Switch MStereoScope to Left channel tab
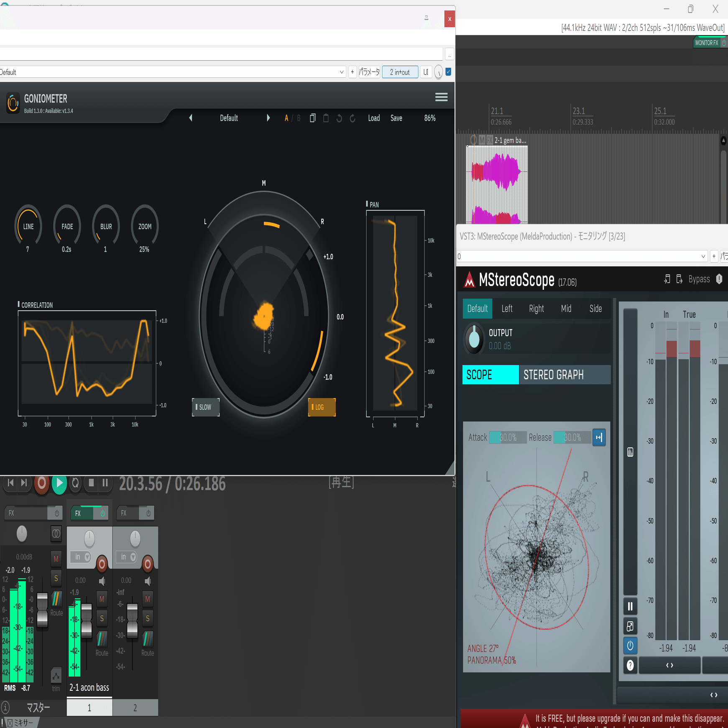The height and width of the screenshot is (728, 728). pyautogui.click(x=507, y=309)
